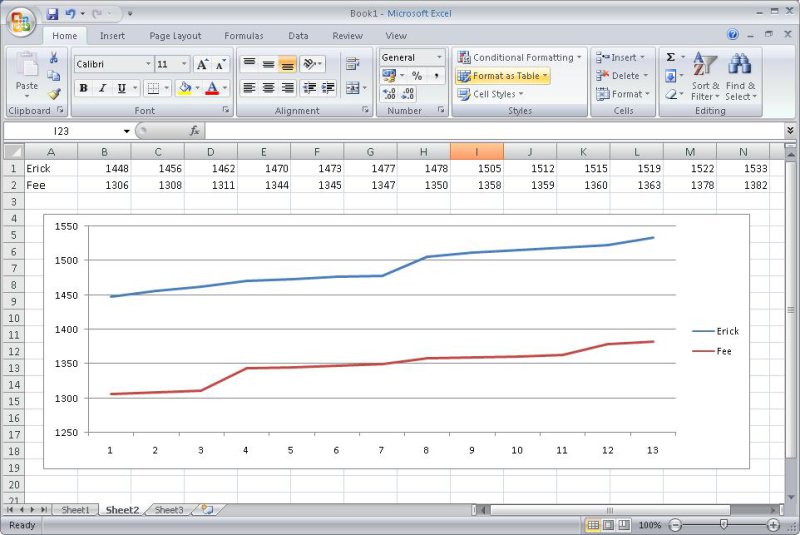The image size is (800, 535).
Task: Open Cell Styles dropdown
Action: click(490, 94)
